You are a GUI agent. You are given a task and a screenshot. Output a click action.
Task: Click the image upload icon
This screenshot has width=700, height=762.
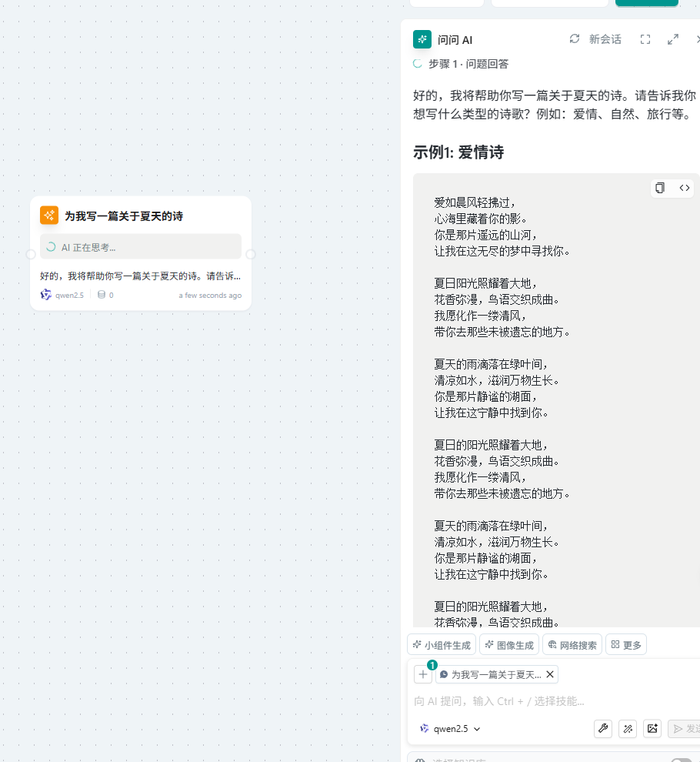pyautogui.click(x=652, y=728)
